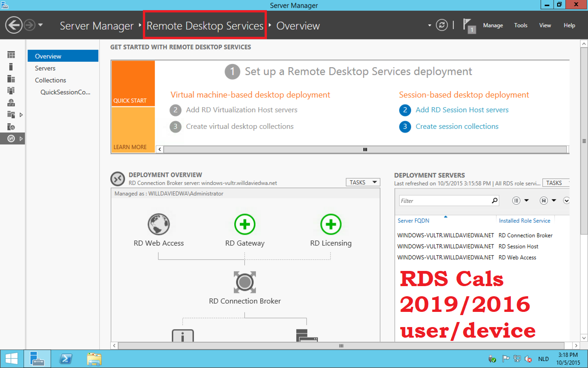Open File Explorer from the taskbar
Image resolution: width=588 pixels, height=368 pixels.
pyautogui.click(x=94, y=359)
